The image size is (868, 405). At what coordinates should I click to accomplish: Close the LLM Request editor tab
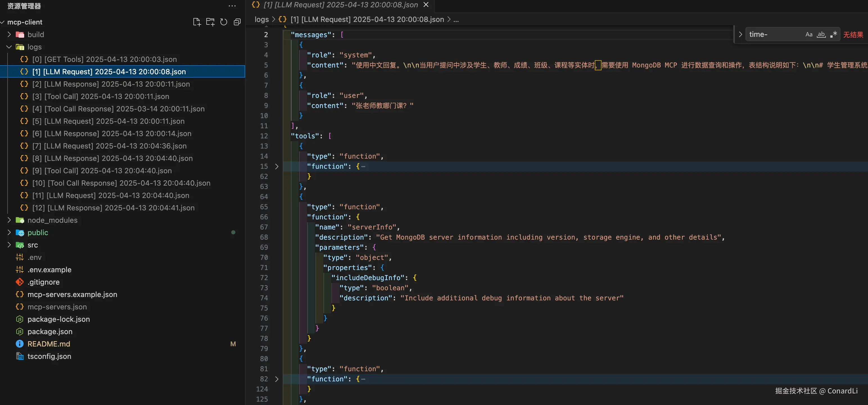(426, 5)
